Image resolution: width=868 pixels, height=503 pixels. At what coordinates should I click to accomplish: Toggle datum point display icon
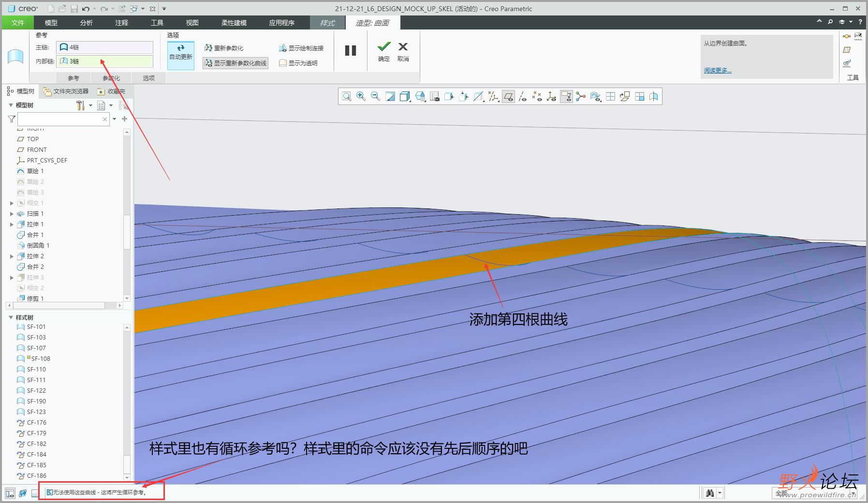click(x=537, y=97)
